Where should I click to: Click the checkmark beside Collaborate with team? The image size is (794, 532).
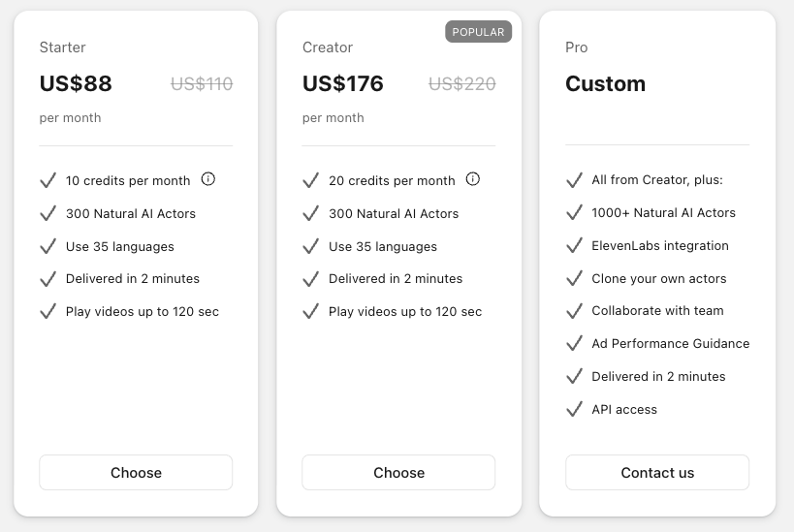(574, 310)
